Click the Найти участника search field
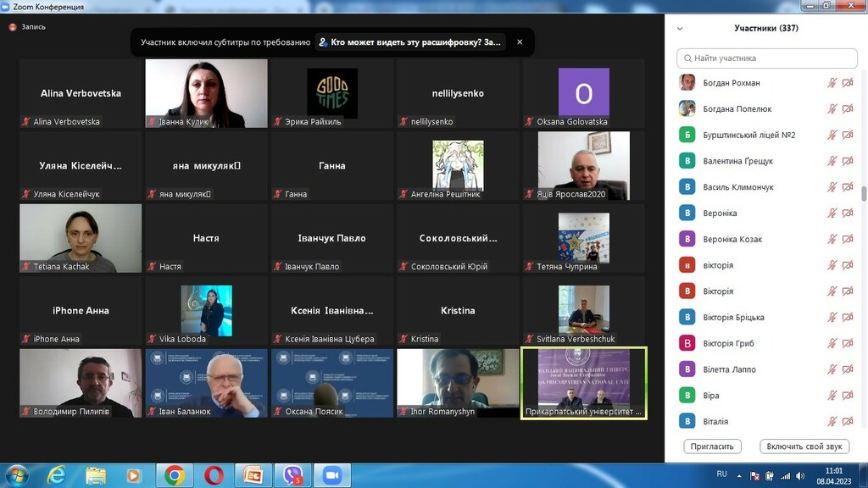This screenshot has height=488, width=868. coord(767,58)
